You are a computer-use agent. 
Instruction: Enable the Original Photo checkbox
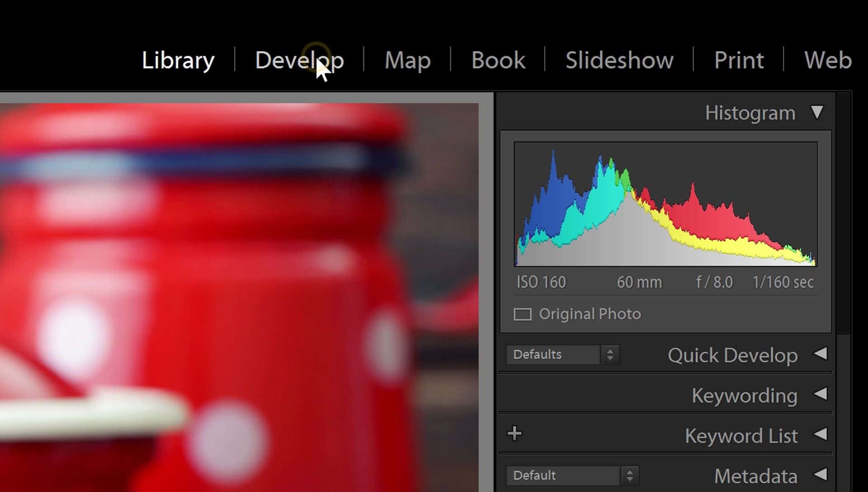523,314
